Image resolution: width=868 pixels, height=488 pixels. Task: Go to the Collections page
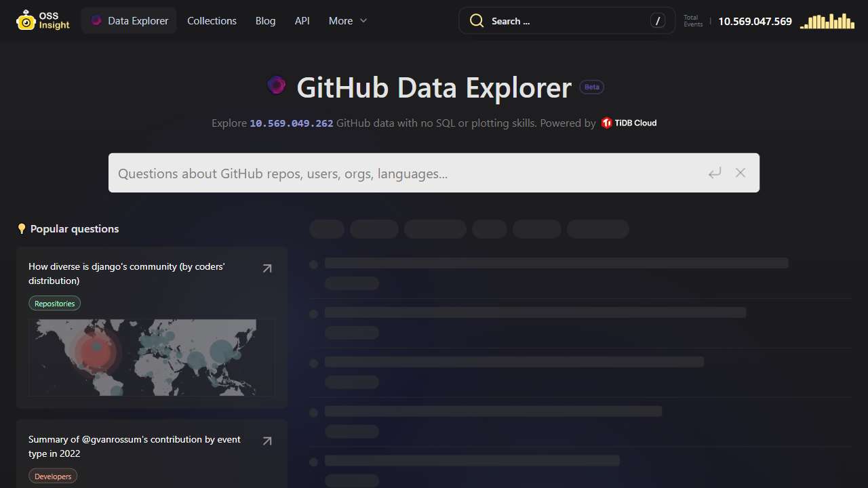pyautogui.click(x=212, y=21)
